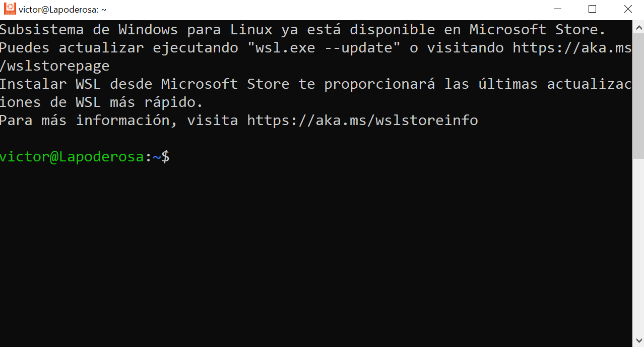Close the terminal window
This screenshot has height=347, width=644.
click(x=627, y=9)
